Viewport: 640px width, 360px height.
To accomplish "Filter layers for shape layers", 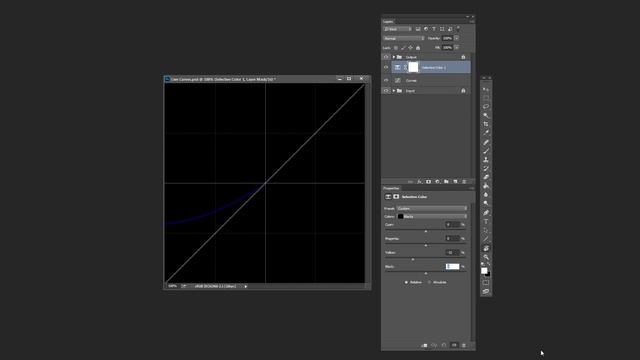I will 442,29.
